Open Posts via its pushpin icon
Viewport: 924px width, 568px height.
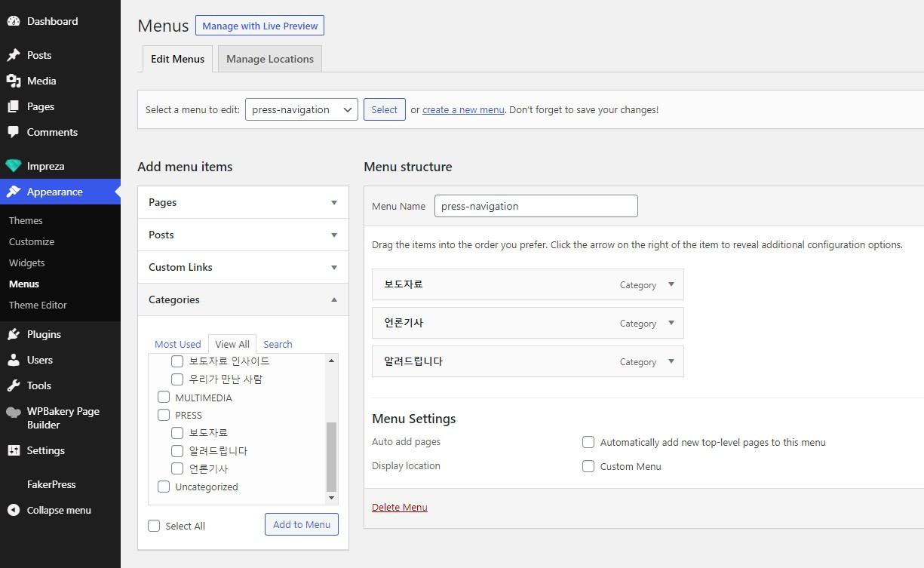point(14,55)
